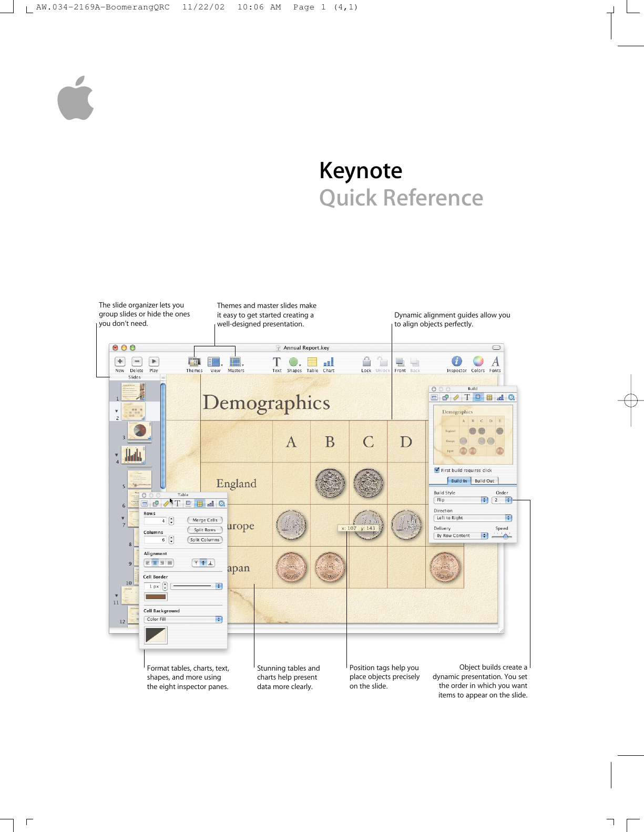Toggle First build requires click checkbox
The height and width of the screenshot is (832, 644).
point(437,470)
